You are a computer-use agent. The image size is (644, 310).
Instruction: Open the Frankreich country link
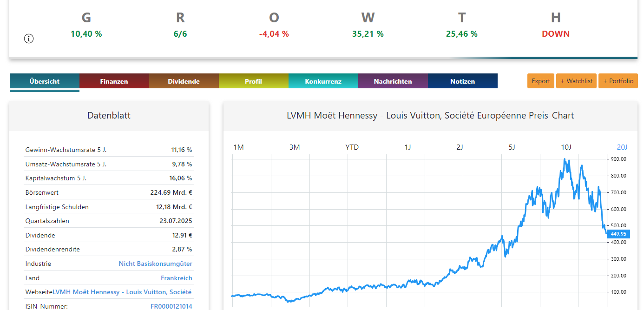point(177,278)
